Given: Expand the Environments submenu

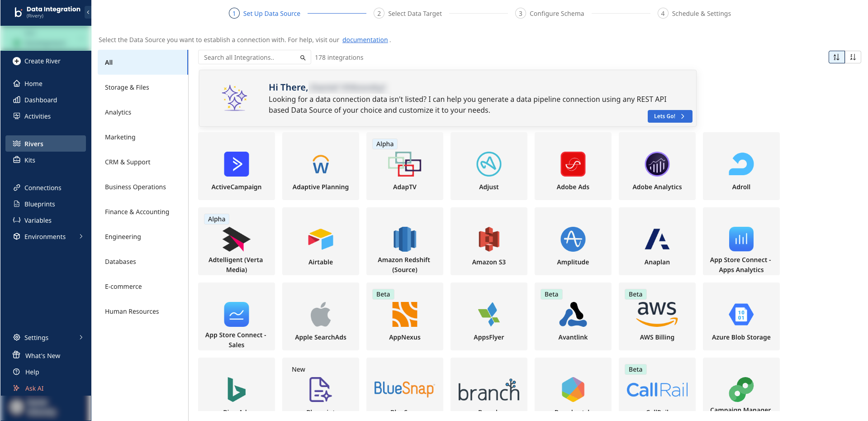Looking at the screenshot, I should click(x=81, y=236).
